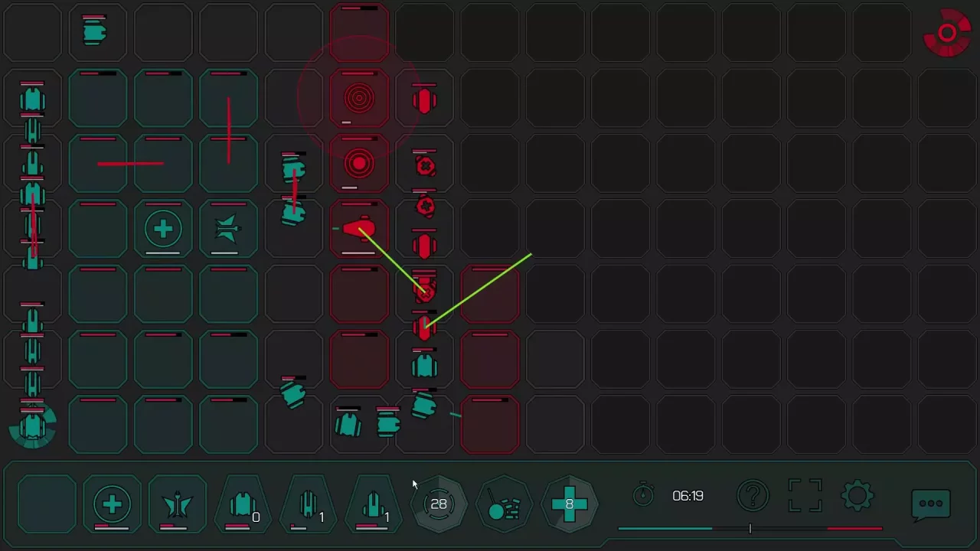This screenshot has height=551, width=980.
Task: Click the circular counter showing 28
Action: tap(439, 504)
